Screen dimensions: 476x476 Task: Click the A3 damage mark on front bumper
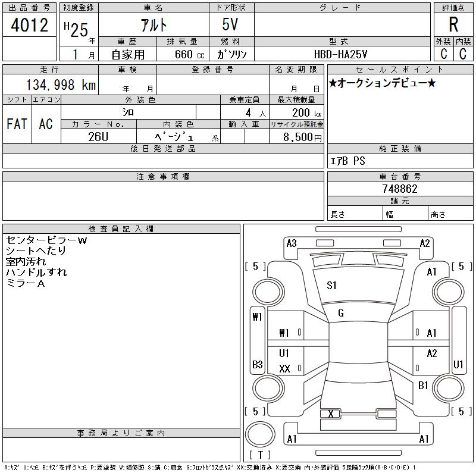pyautogui.click(x=292, y=243)
